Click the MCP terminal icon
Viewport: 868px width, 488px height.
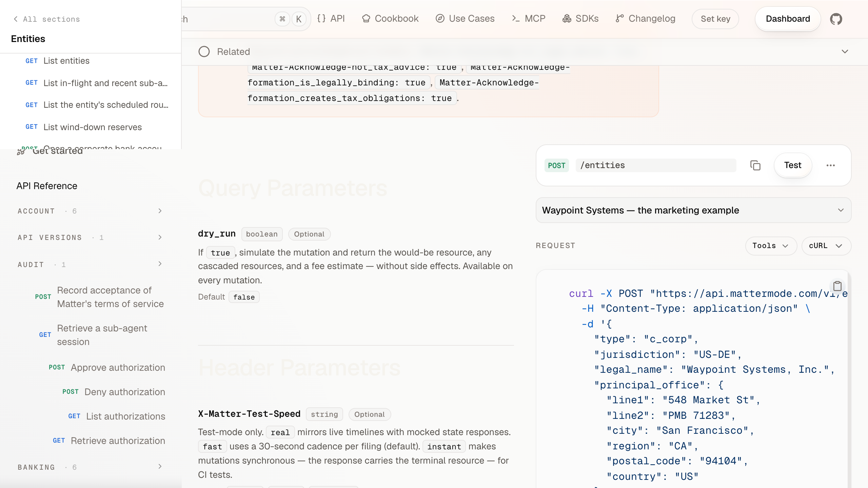coord(516,18)
